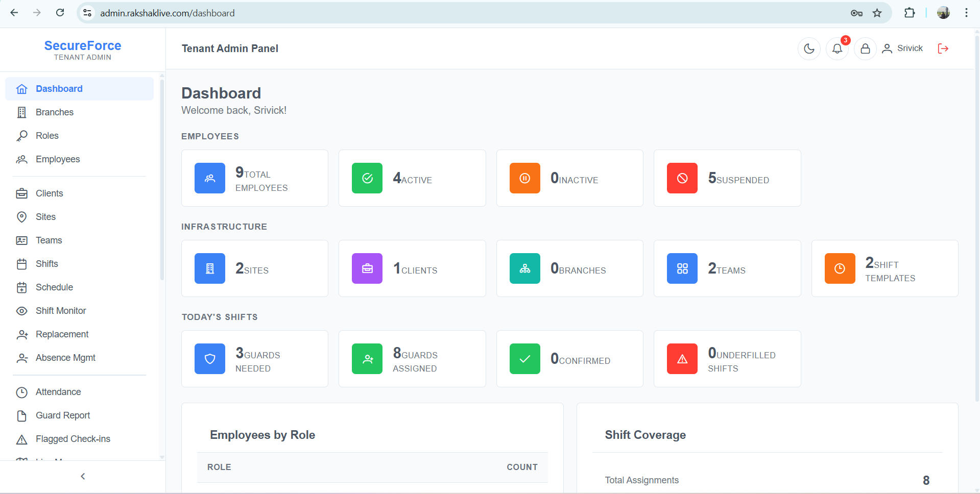This screenshot has height=494, width=980.
Task: Open the Chrome three-dot menu
Action: [x=966, y=13]
